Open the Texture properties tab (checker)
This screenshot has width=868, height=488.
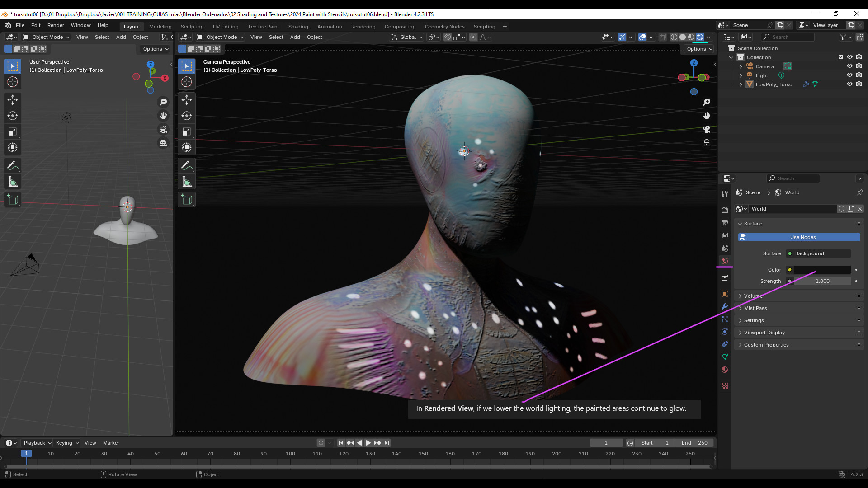pyautogui.click(x=725, y=386)
